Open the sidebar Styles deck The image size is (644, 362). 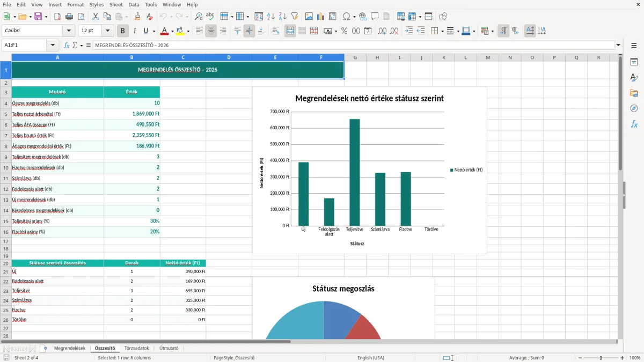[634, 78]
